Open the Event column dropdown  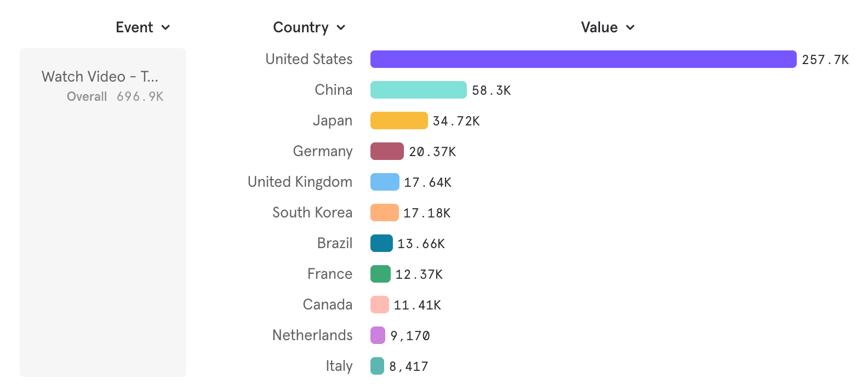(143, 27)
